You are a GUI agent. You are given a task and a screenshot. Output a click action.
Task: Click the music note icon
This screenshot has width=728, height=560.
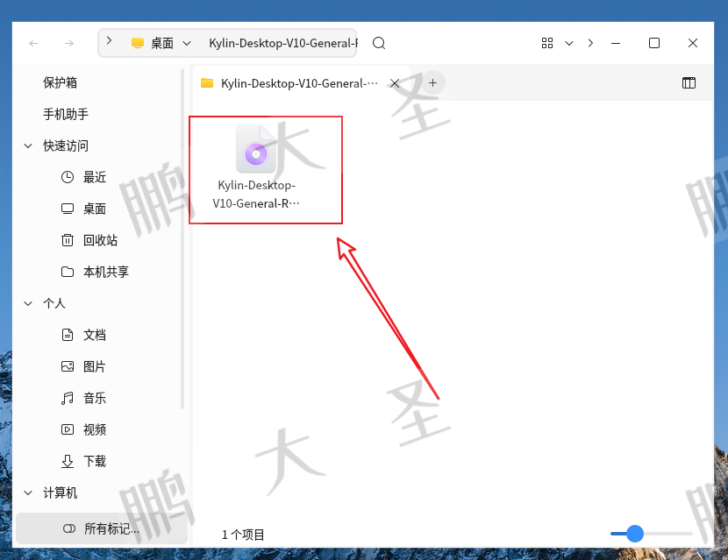(68, 398)
